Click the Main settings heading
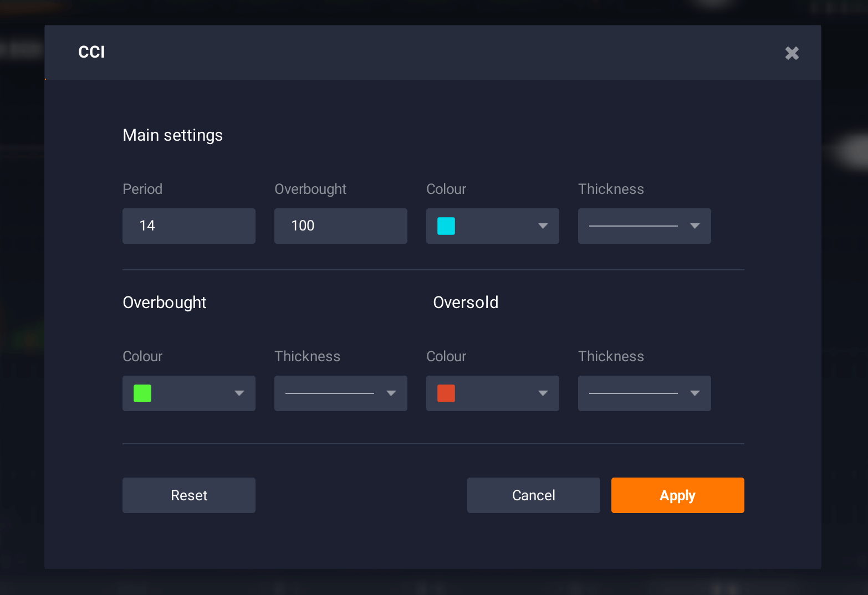868x595 pixels. click(x=172, y=135)
